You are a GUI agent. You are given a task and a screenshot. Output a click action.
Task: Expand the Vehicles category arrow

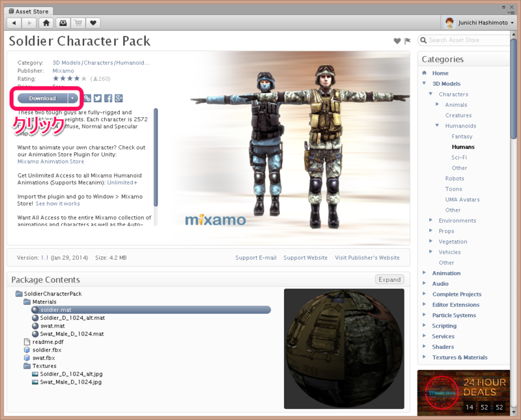[x=430, y=251]
